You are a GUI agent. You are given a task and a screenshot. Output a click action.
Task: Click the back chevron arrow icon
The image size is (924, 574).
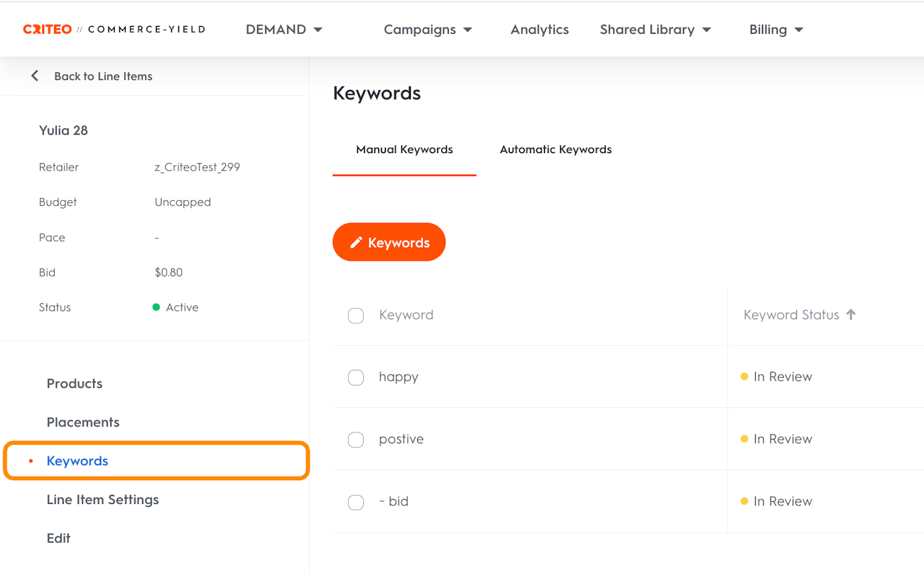pyautogui.click(x=35, y=76)
